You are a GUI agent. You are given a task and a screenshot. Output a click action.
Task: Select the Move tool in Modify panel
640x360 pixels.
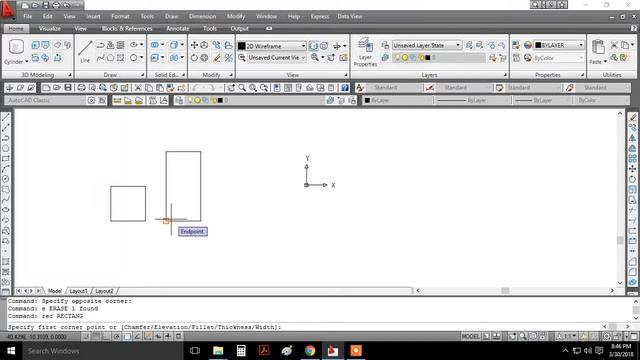pos(194,45)
